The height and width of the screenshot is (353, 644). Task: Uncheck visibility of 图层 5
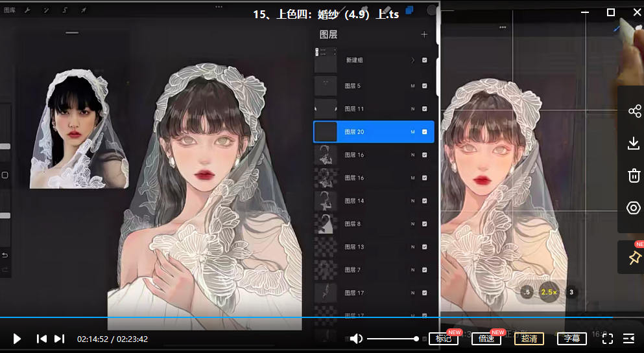[x=425, y=85]
